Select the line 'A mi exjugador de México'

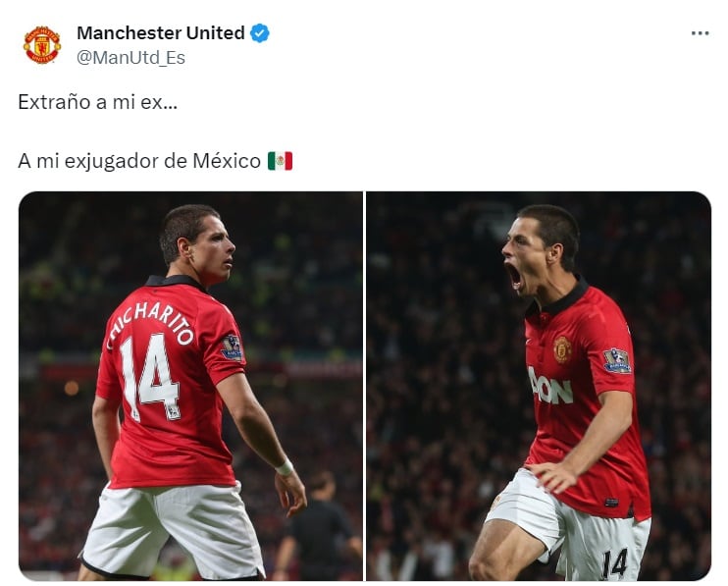coord(139,161)
